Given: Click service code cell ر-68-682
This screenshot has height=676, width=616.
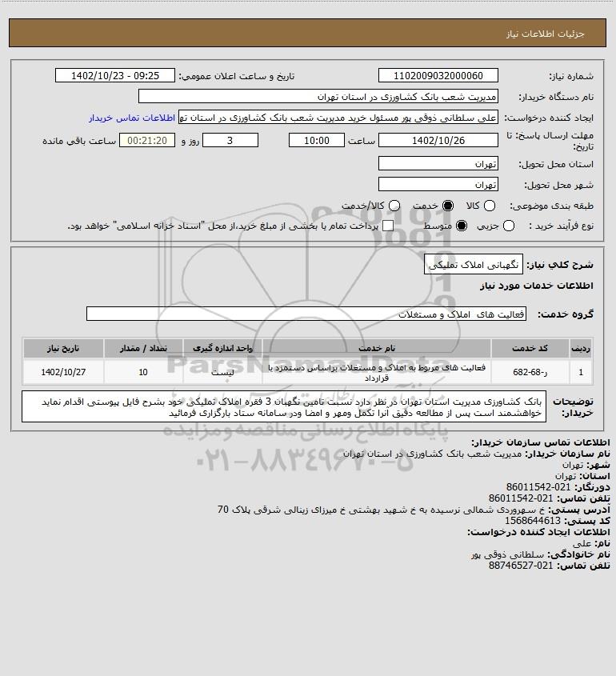Looking at the screenshot, I should coord(530,372).
